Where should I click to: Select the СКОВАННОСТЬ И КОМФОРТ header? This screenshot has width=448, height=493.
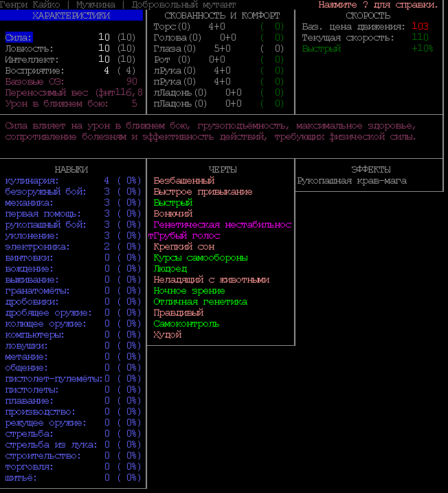click(222, 15)
